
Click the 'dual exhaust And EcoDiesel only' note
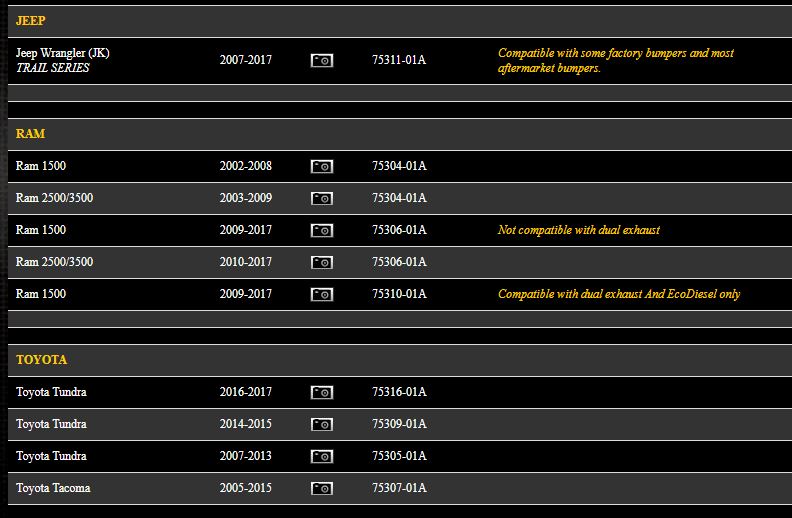tap(619, 294)
